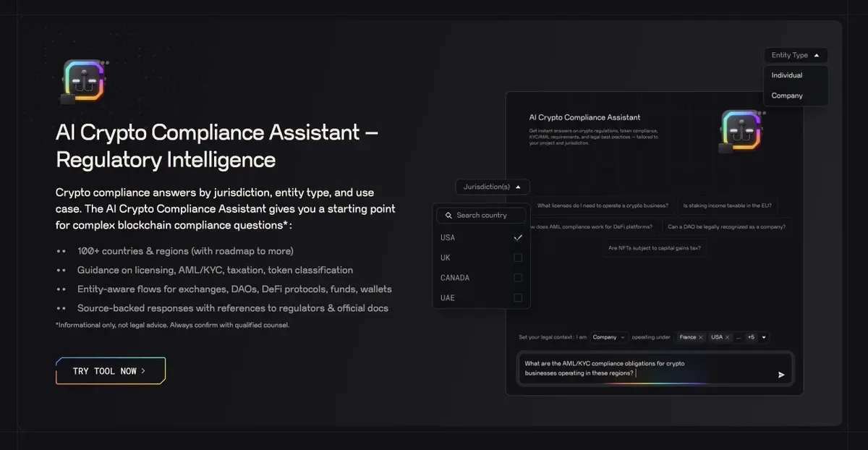Screen dimensions: 868x450
Task: Click the 'Entity-aware flows for exchanges' bullet
Action: pyautogui.click(x=234, y=289)
